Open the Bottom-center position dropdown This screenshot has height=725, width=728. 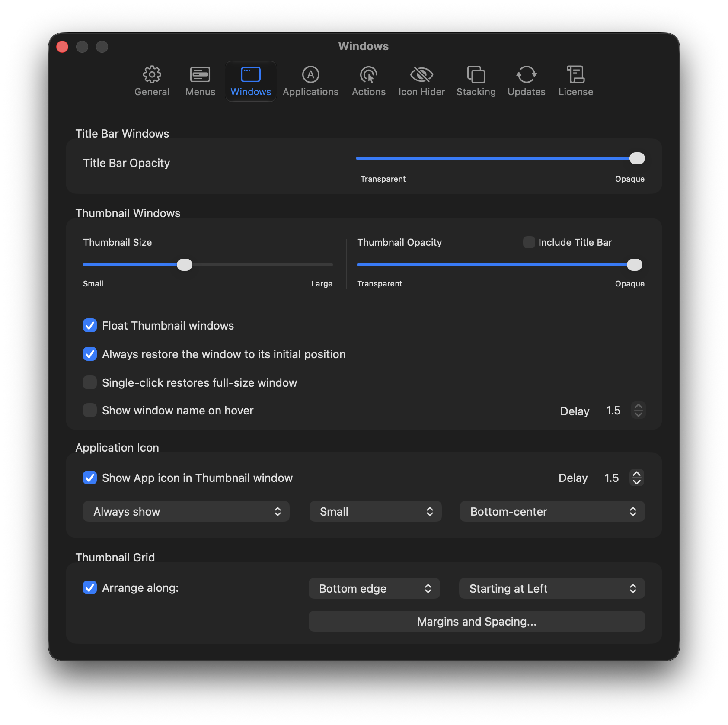click(552, 511)
